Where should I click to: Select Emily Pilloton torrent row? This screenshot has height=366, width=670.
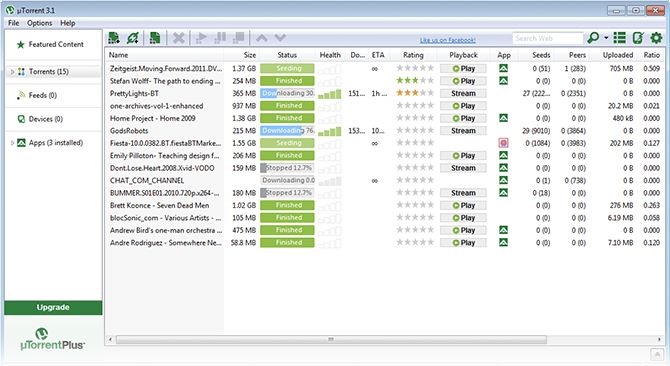[384, 155]
